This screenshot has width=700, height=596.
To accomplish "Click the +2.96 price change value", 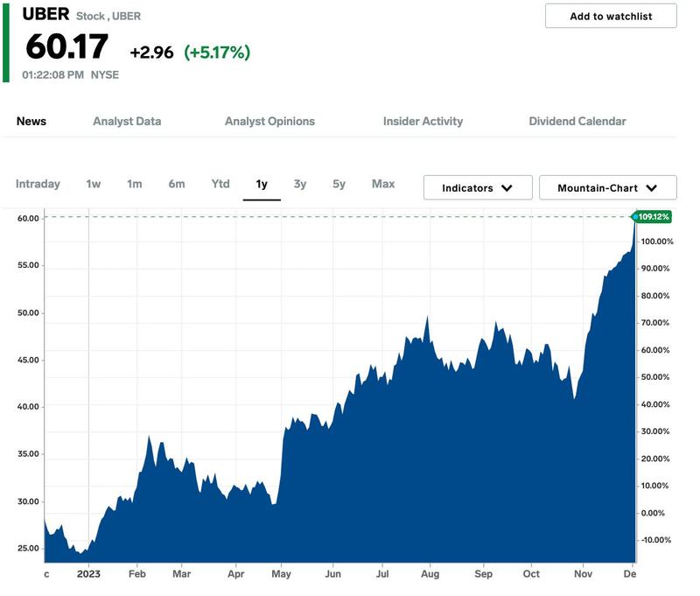I will click(151, 53).
